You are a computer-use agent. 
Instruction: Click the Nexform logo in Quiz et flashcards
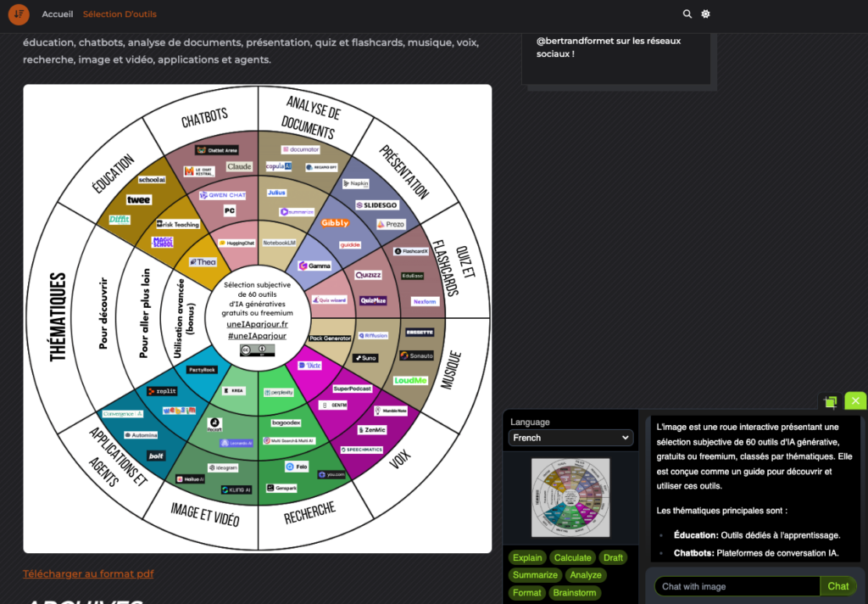click(425, 301)
